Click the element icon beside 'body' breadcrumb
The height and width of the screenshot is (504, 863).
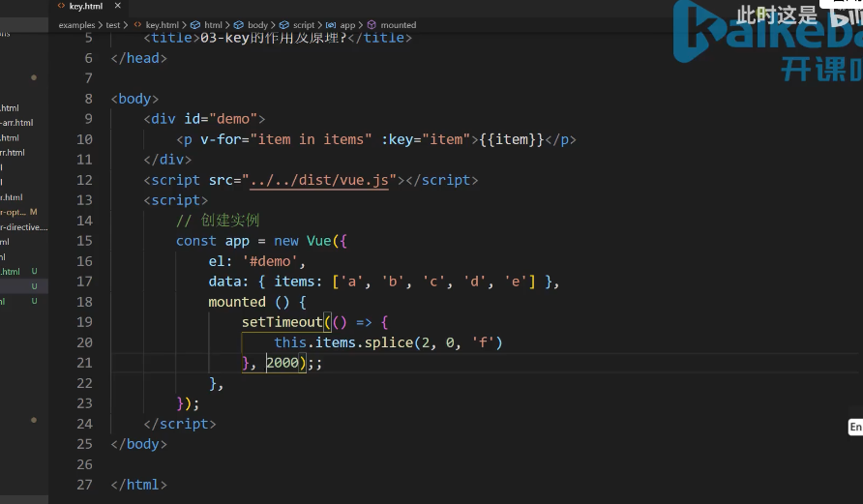pos(239,25)
